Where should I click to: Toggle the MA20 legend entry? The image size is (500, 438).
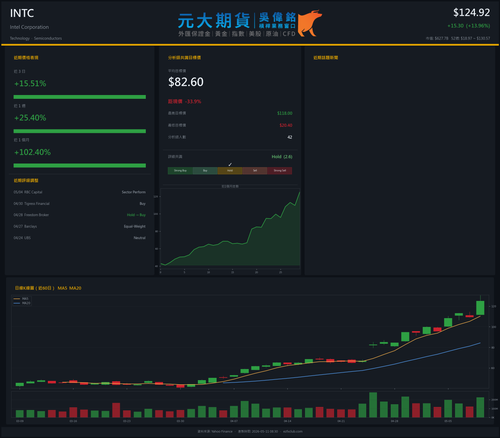pos(22,303)
